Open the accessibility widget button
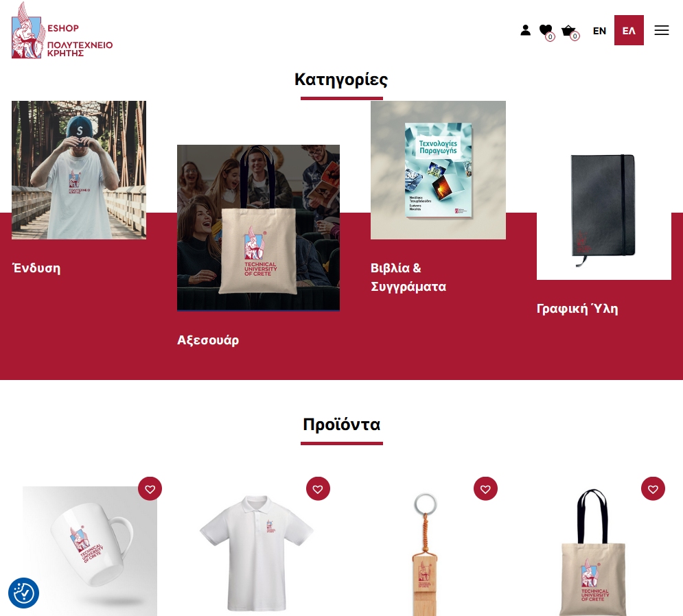 point(23,593)
